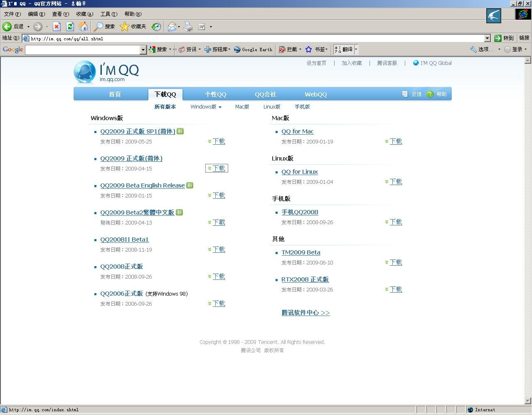
Task: Open the QQ for Mac link
Action: pos(297,131)
